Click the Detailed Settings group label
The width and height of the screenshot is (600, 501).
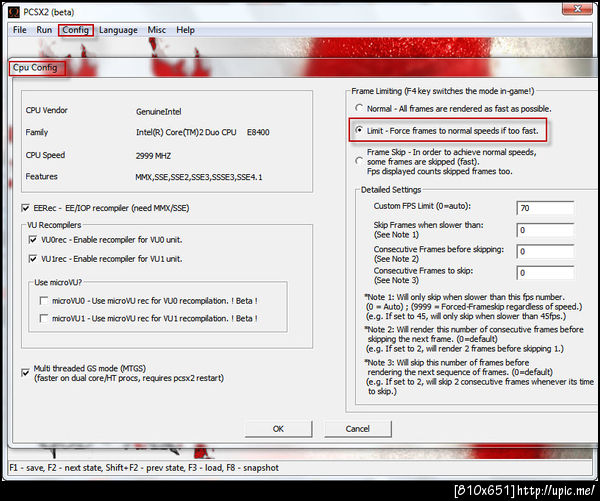pyautogui.click(x=391, y=190)
